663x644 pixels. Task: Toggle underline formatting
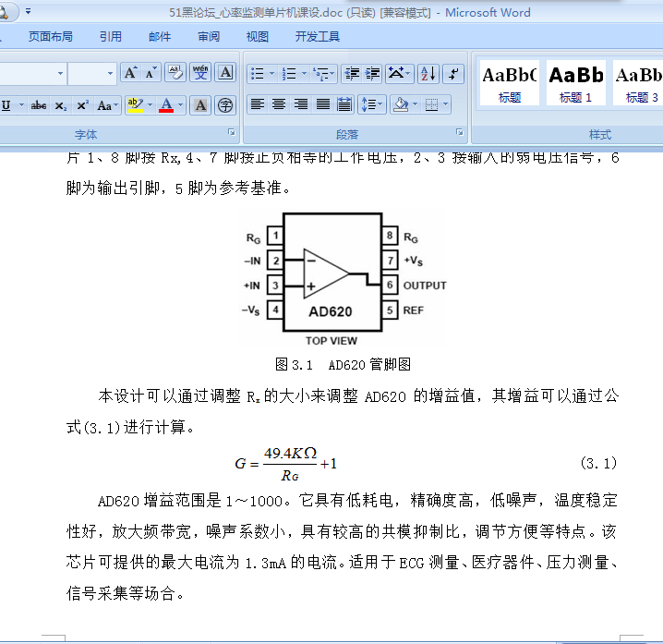click(6, 105)
